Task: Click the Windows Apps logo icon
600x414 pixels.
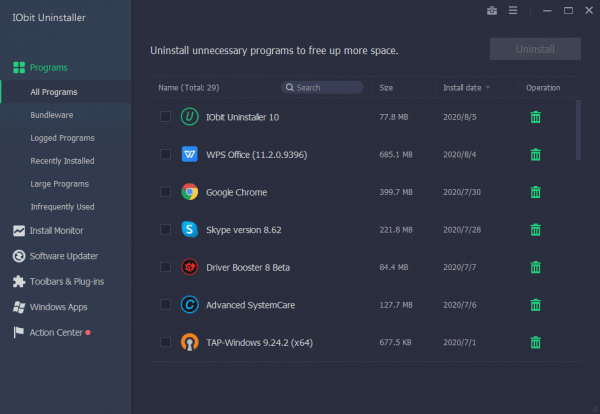Action: 19,307
